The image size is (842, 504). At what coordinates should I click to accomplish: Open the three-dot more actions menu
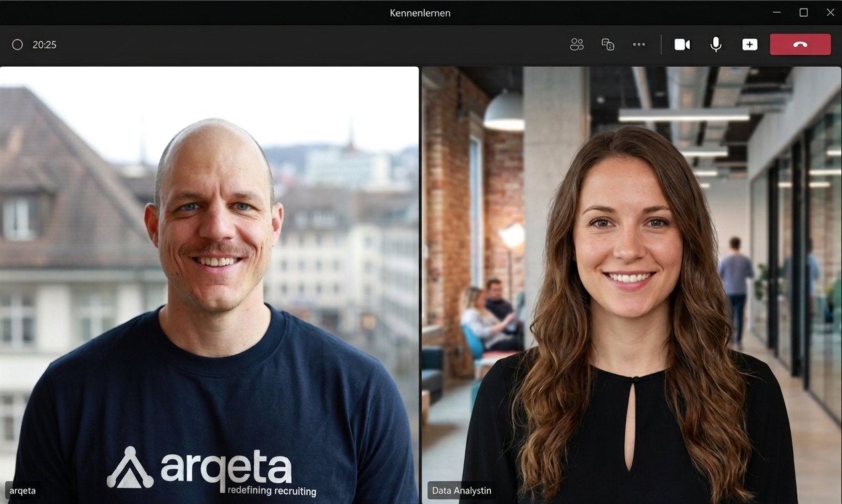(x=639, y=45)
